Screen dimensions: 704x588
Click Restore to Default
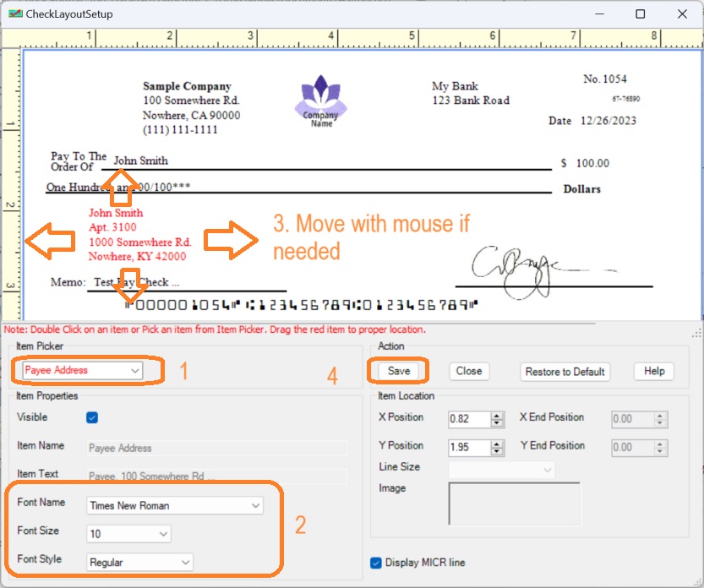[x=564, y=371]
